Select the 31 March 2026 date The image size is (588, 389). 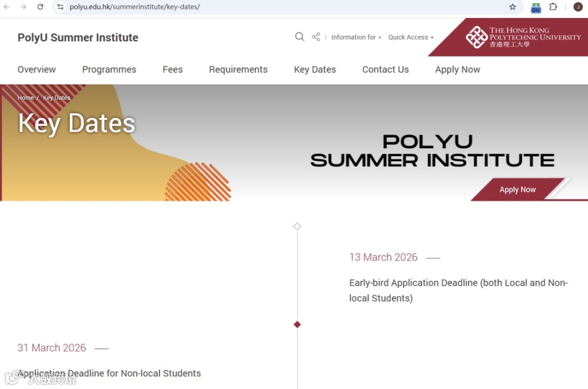tap(52, 348)
